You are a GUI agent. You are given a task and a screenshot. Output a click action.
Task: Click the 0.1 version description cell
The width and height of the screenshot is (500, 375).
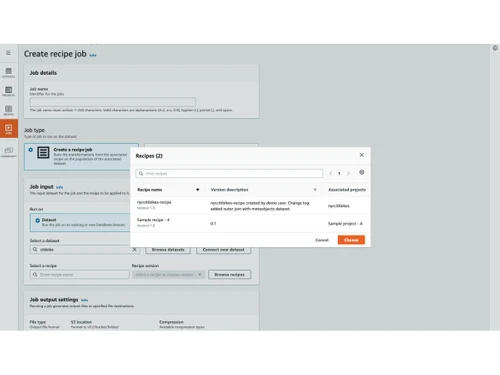click(x=213, y=224)
